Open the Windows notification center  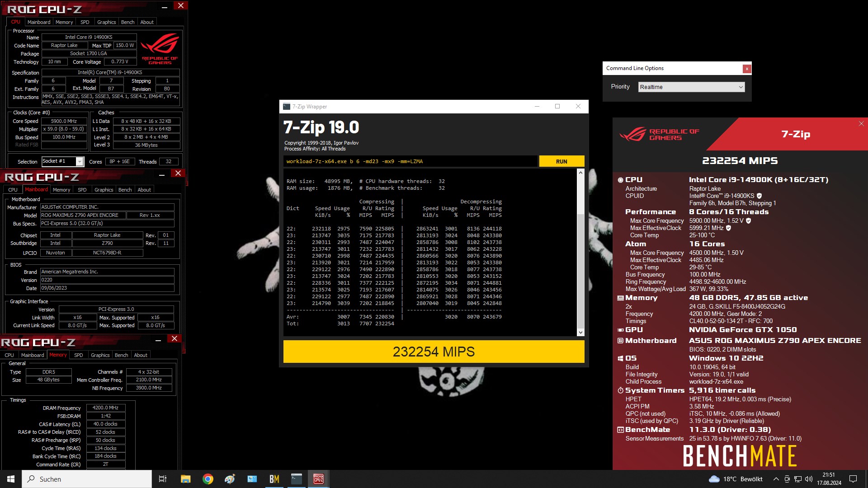[853, 479]
